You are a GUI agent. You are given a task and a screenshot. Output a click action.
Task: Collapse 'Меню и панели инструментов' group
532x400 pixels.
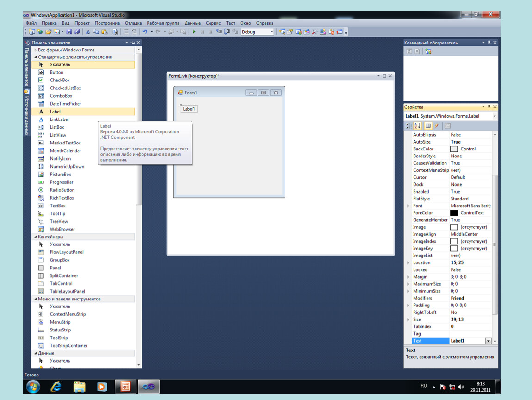coord(35,299)
